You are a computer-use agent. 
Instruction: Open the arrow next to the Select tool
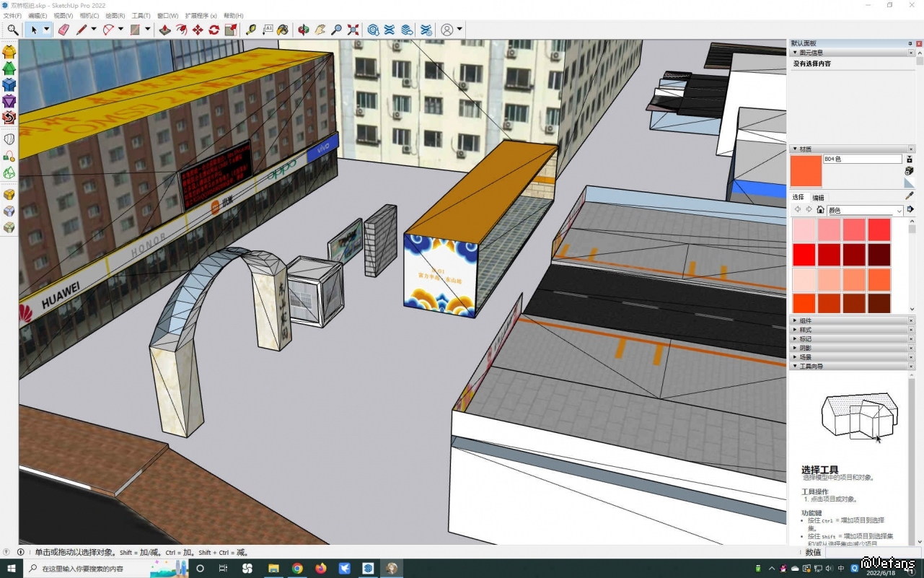tap(47, 30)
